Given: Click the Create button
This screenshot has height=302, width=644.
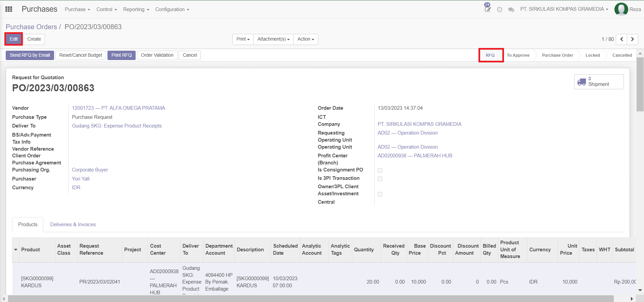Looking at the screenshot, I should click(x=34, y=39).
